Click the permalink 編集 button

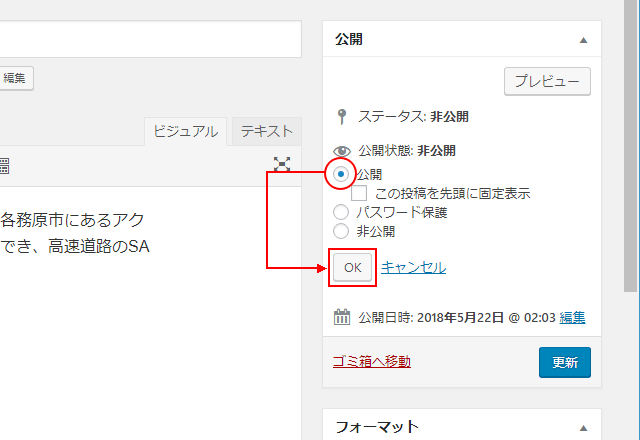[15, 78]
